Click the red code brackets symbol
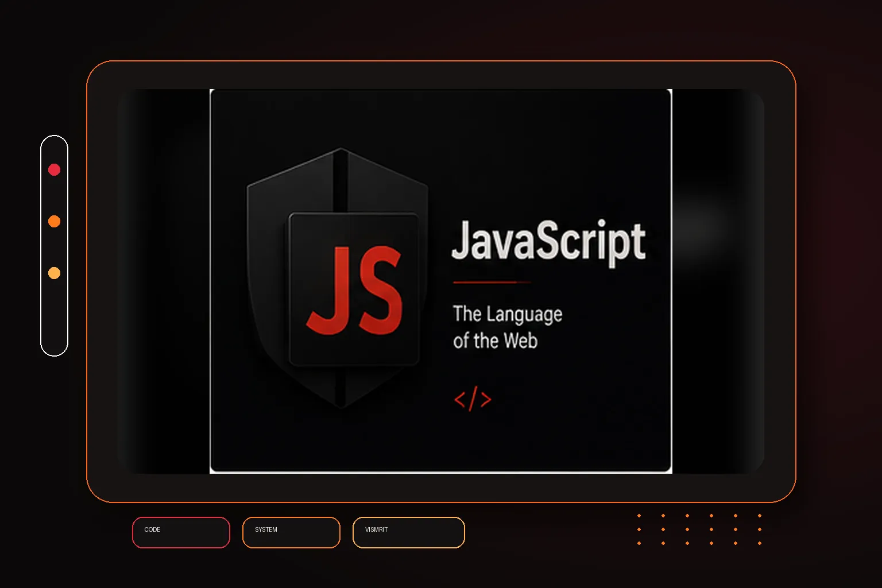The height and width of the screenshot is (588, 882). pyautogui.click(x=473, y=399)
